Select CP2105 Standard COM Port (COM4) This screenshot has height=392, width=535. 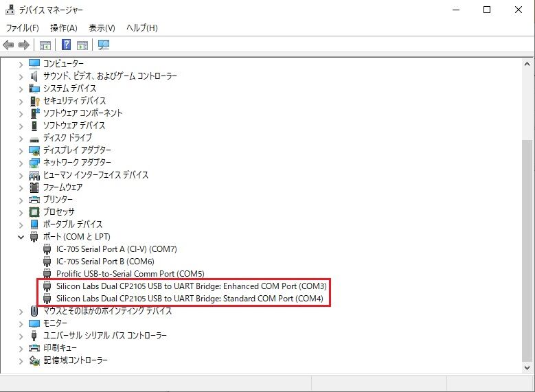[x=190, y=299]
